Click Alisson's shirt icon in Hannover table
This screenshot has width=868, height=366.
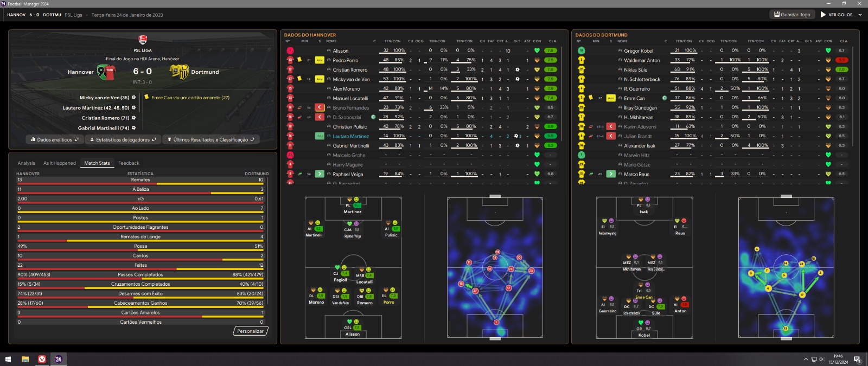290,50
